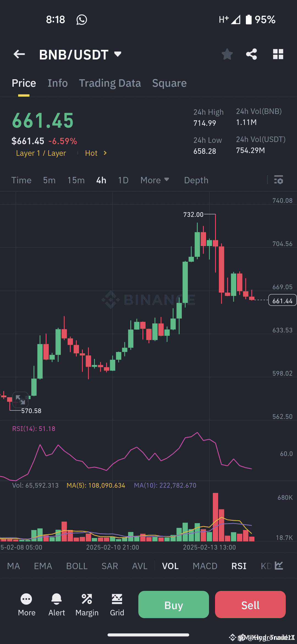Open the four-square grid layout icon

(278, 54)
